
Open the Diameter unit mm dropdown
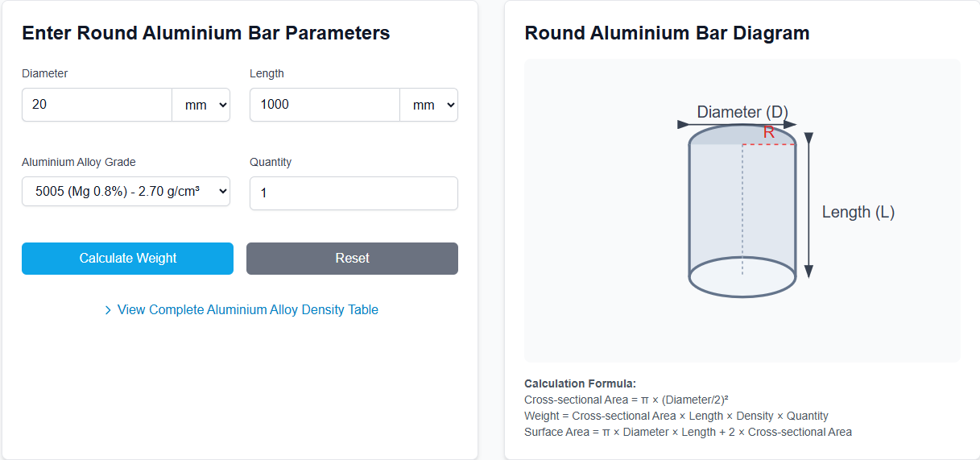[x=201, y=105]
